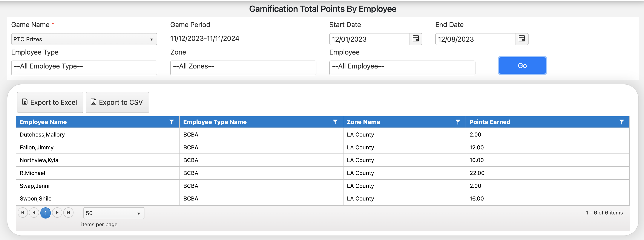Click the All Employee input field
This screenshot has width=644, height=240.
coord(402,67)
